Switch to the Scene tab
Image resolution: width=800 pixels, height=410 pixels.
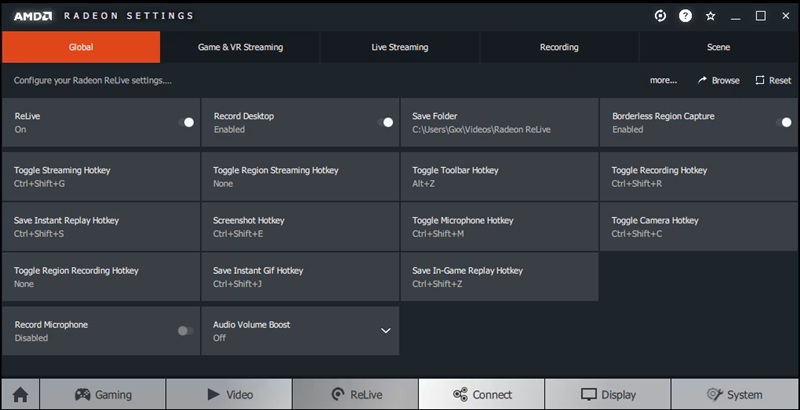coord(718,47)
